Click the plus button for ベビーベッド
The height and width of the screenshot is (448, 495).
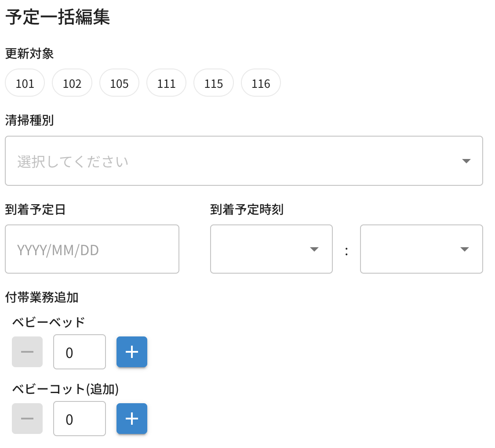tap(132, 352)
